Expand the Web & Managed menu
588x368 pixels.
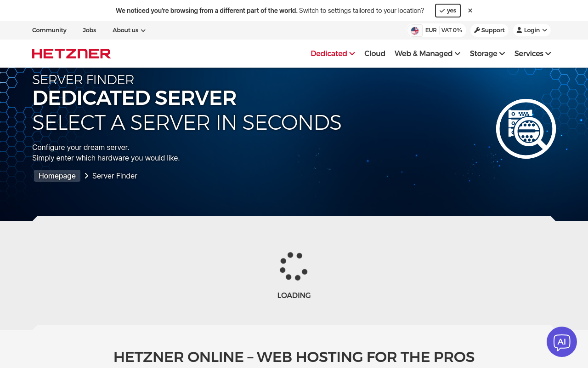click(x=427, y=53)
